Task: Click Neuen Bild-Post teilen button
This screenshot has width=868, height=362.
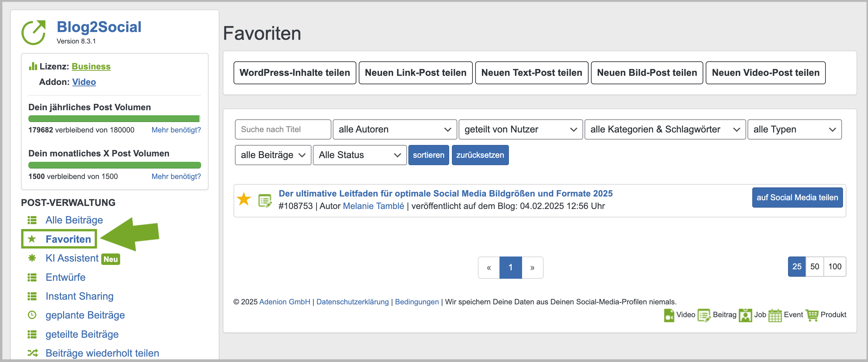Action: 647,73
